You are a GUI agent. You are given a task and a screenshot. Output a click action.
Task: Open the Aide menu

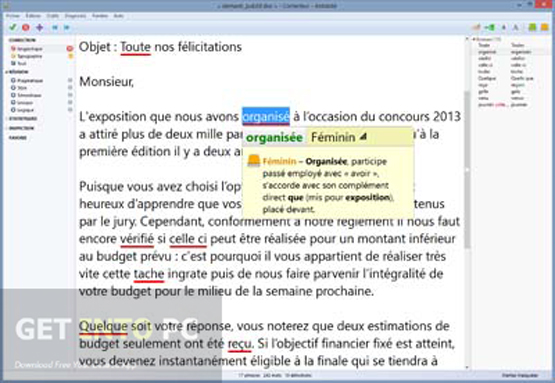tap(119, 16)
